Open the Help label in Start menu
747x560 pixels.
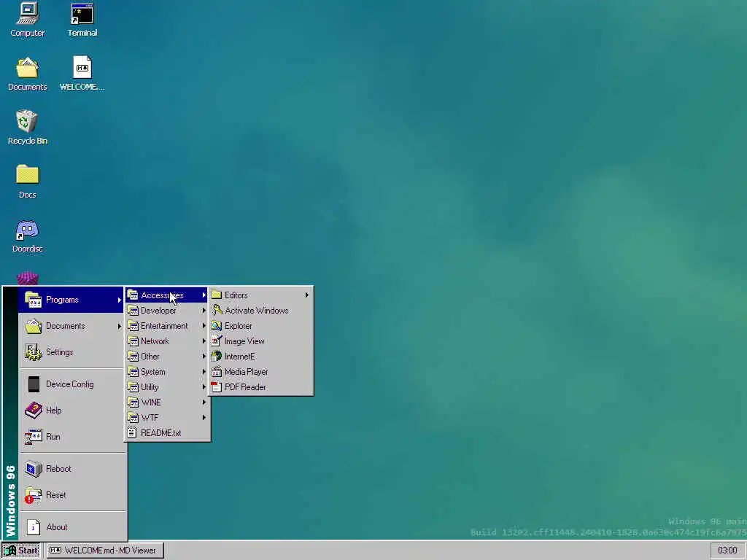54,411
